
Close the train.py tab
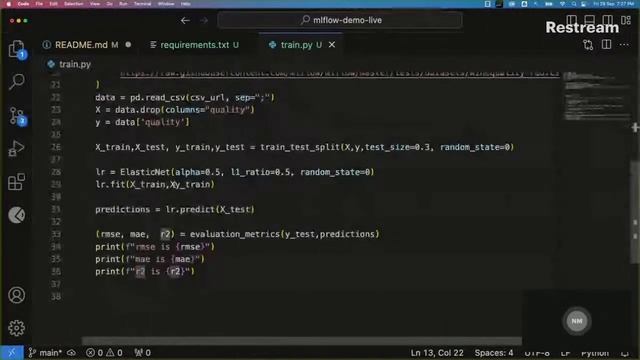point(332,44)
